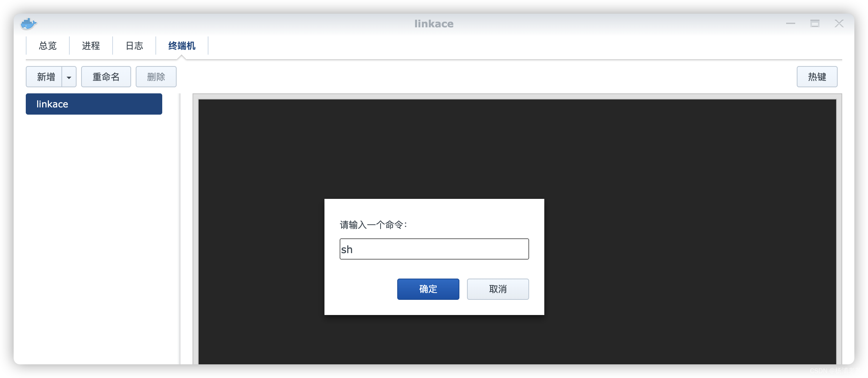
Task: Minimize the linkace window
Action: coord(790,24)
